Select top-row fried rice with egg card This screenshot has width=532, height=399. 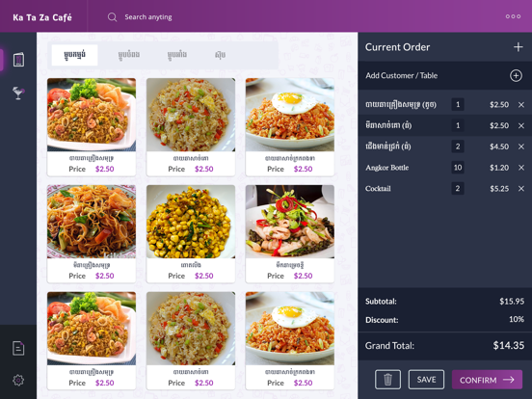pos(290,127)
